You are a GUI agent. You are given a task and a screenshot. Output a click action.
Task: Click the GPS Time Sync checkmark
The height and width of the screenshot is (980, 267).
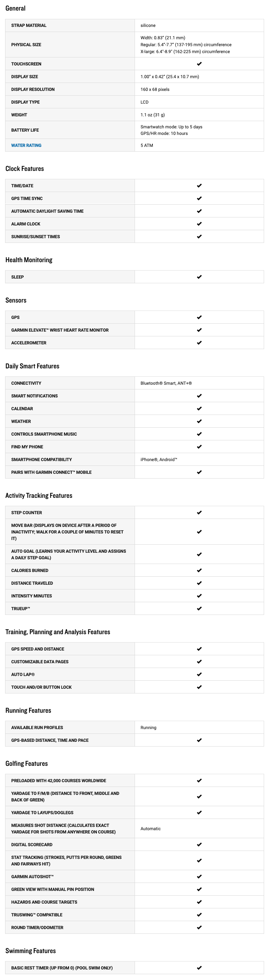[x=199, y=199]
